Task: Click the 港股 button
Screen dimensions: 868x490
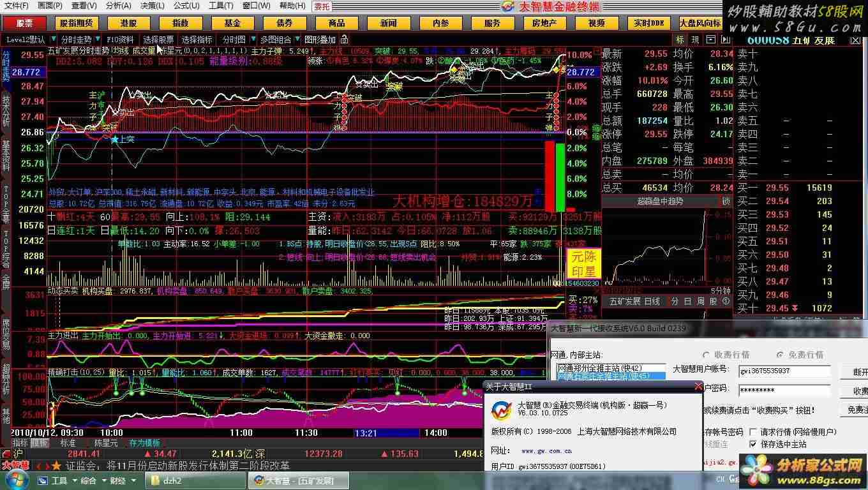Action: click(x=128, y=23)
